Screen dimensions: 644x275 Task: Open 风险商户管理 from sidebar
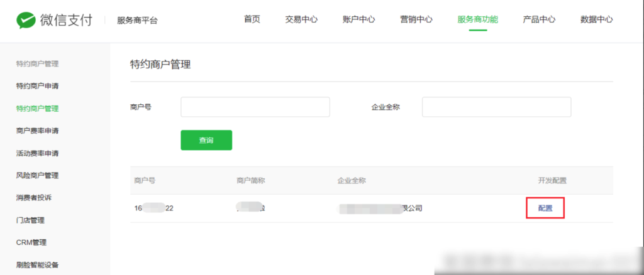(37, 175)
